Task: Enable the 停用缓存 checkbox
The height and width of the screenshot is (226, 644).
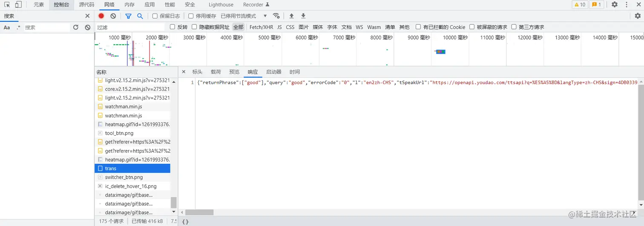Action: pyautogui.click(x=191, y=16)
